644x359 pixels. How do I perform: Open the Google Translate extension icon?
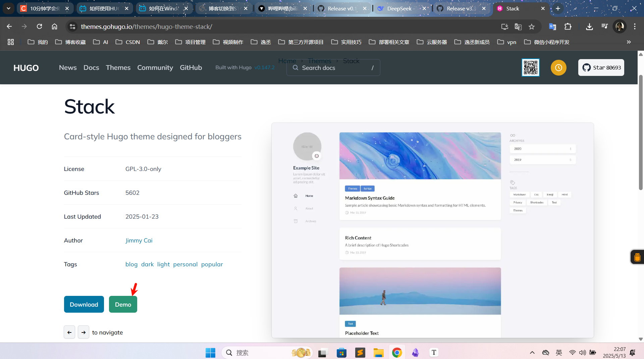[x=552, y=27]
